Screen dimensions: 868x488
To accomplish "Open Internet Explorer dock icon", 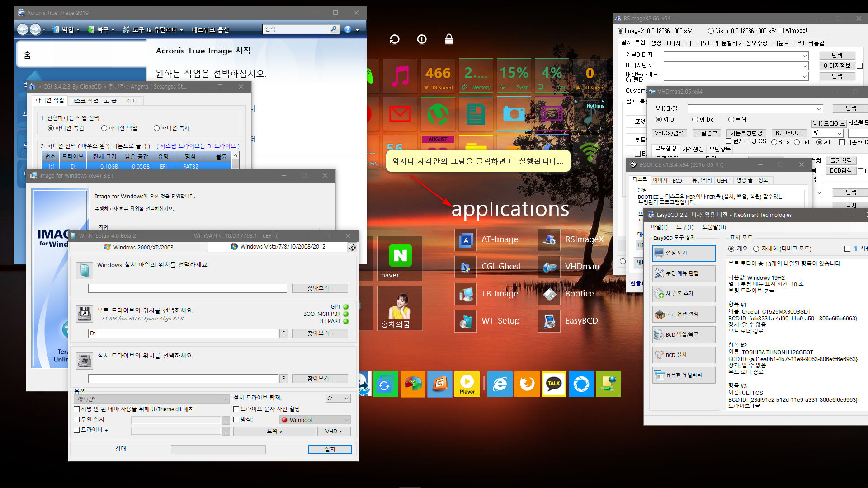I will (x=500, y=384).
